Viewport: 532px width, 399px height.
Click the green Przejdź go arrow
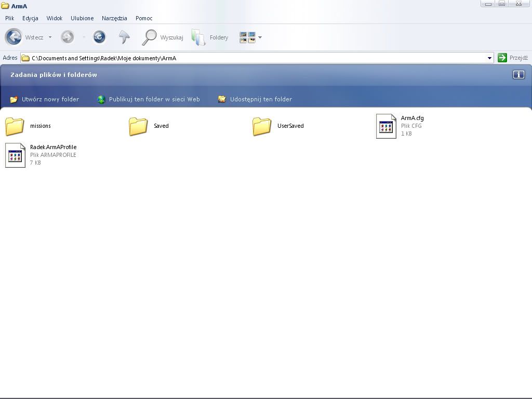click(502, 58)
